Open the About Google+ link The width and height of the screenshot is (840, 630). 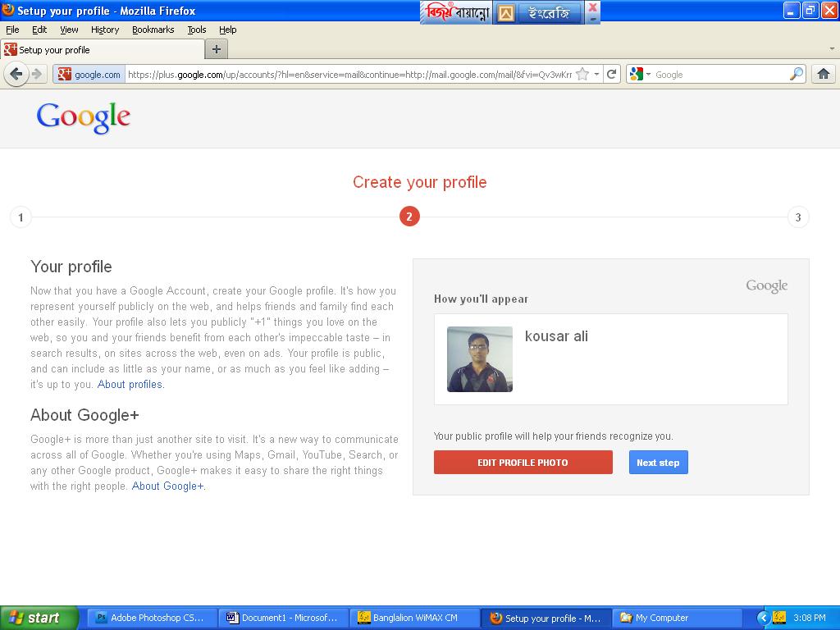(x=168, y=486)
